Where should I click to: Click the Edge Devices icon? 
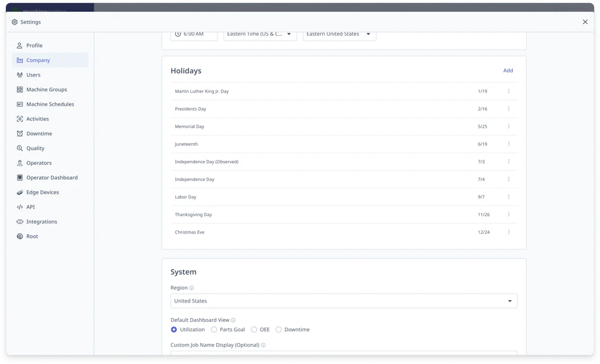point(20,193)
